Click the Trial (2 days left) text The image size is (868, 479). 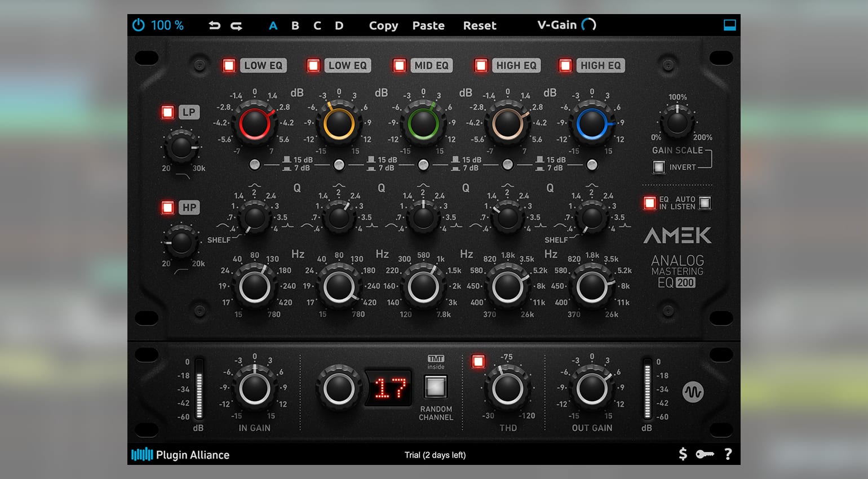click(x=435, y=455)
